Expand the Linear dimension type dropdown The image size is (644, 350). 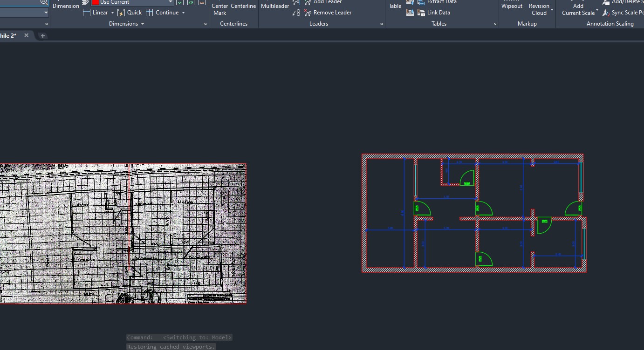pyautogui.click(x=113, y=13)
